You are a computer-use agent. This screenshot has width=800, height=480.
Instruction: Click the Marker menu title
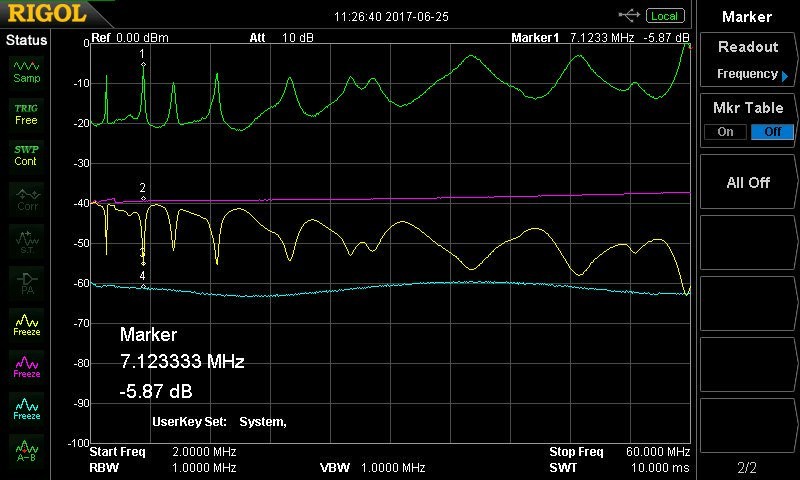[x=747, y=17]
